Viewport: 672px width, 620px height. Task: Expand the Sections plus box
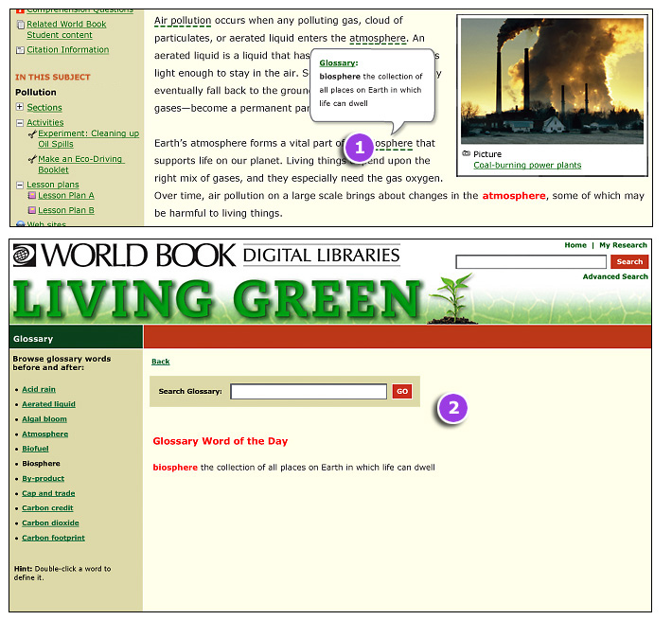(20, 107)
